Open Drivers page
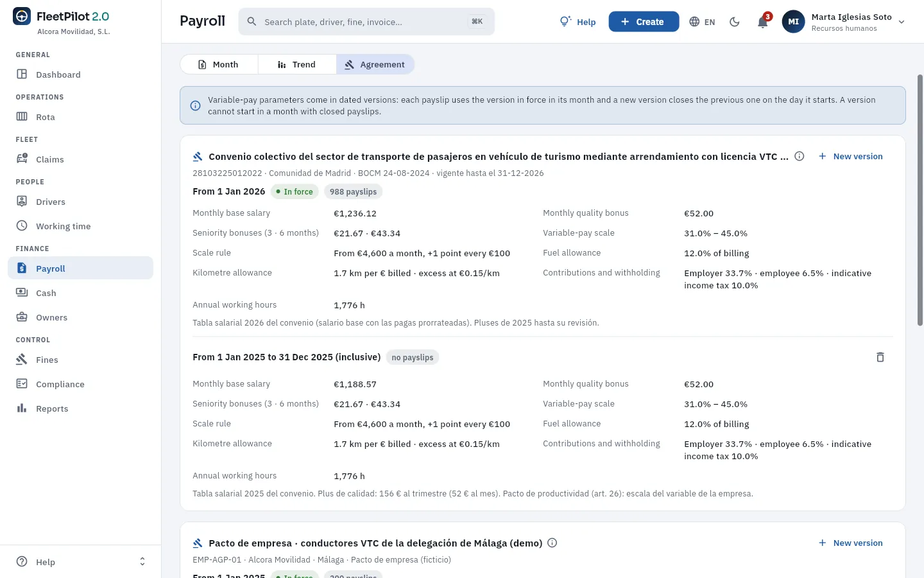This screenshot has width=924, height=578. click(80, 202)
